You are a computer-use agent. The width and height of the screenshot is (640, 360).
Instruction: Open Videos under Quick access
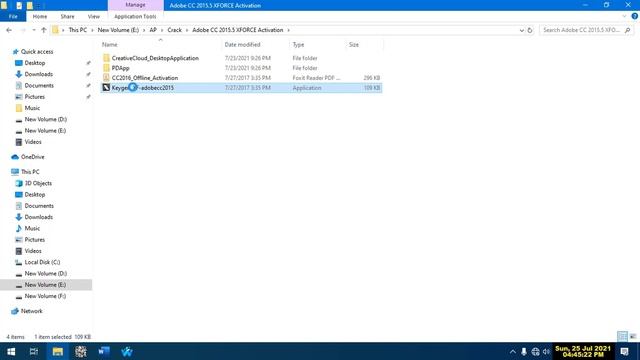tap(33, 142)
